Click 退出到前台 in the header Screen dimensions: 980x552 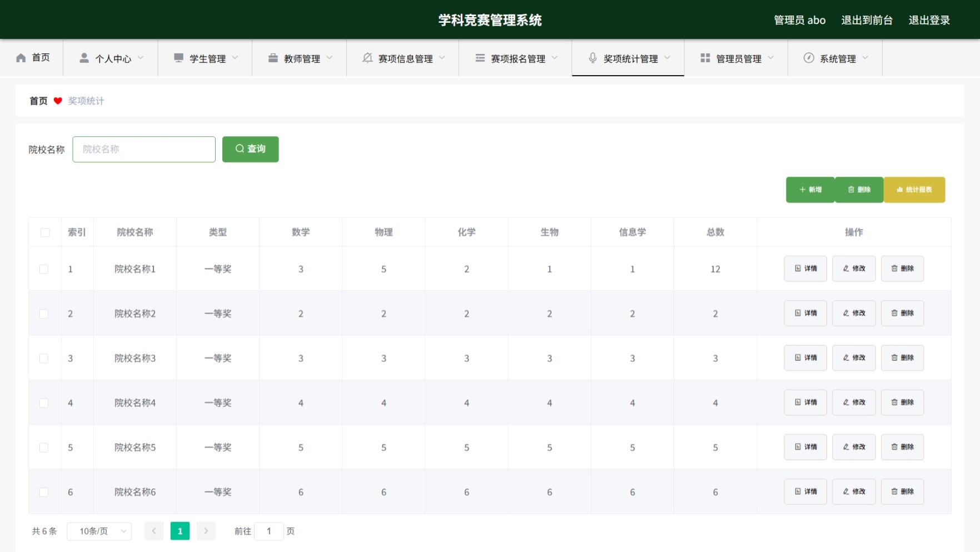tap(867, 20)
